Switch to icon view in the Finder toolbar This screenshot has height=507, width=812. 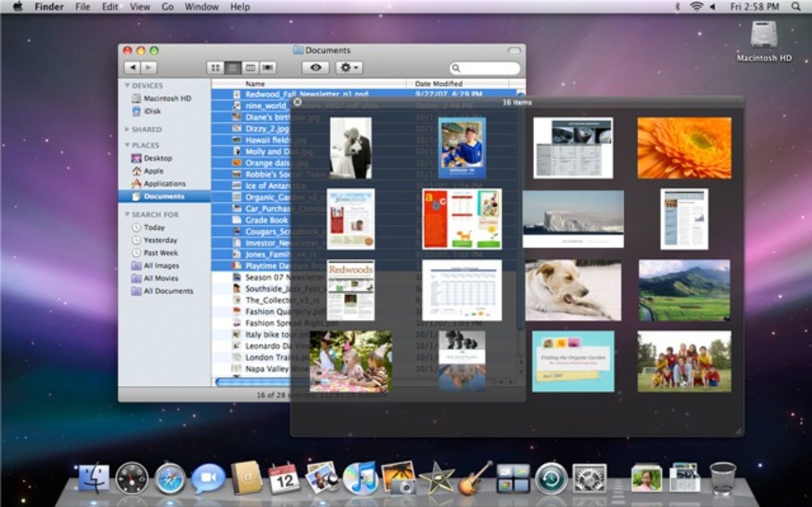[x=216, y=68]
